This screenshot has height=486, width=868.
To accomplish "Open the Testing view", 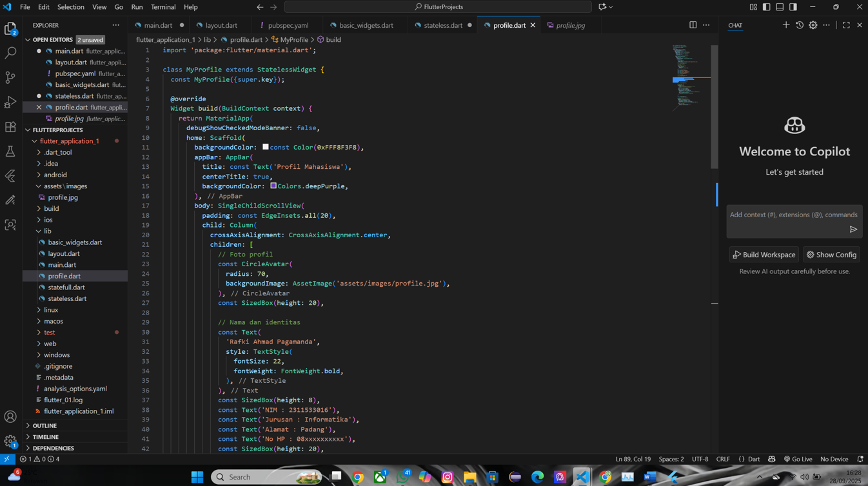I will [x=10, y=151].
